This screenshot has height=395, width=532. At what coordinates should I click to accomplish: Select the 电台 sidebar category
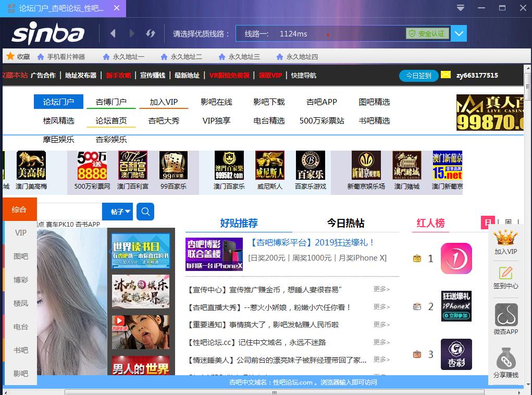(x=21, y=327)
